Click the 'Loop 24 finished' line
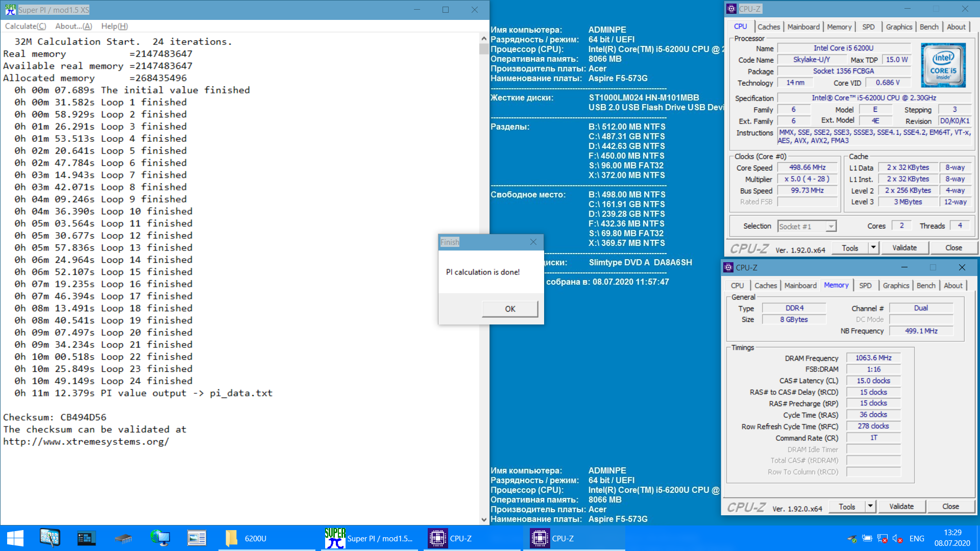The height and width of the screenshot is (551, 980). (104, 381)
